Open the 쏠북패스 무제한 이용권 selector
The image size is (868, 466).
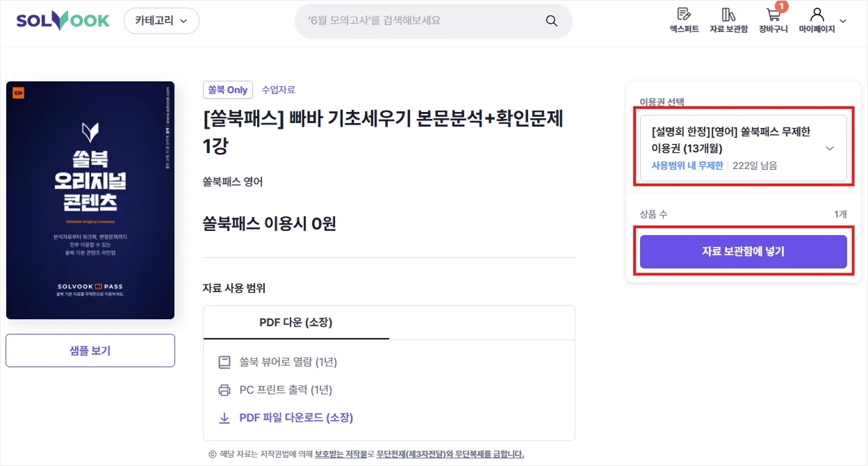click(x=743, y=148)
